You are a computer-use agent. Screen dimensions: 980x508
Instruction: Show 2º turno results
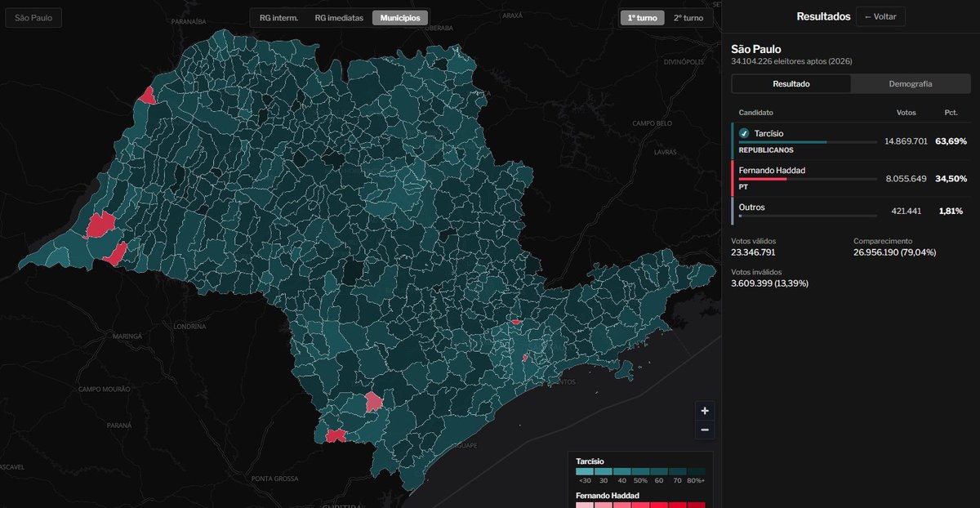(x=688, y=17)
